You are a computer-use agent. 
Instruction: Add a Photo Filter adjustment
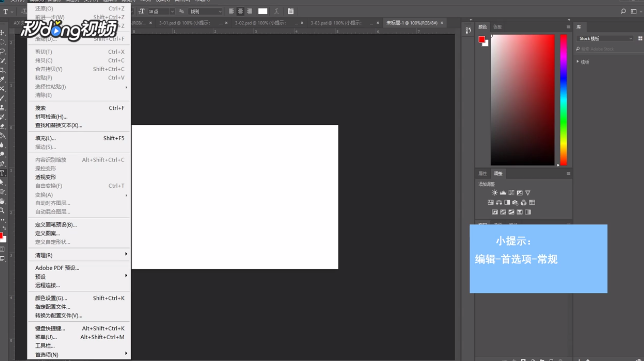click(515, 202)
